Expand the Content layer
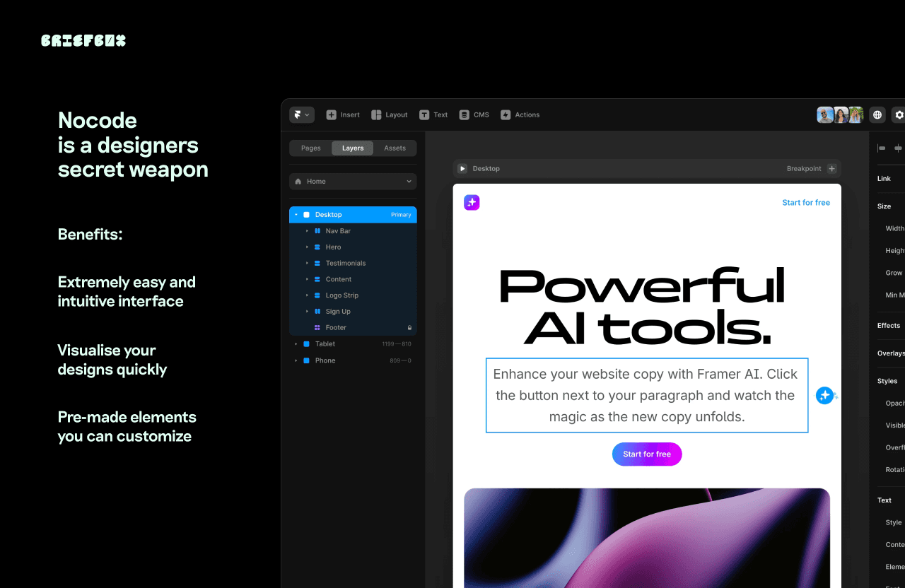Screen dimensions: 905x588 click(307, 279)
